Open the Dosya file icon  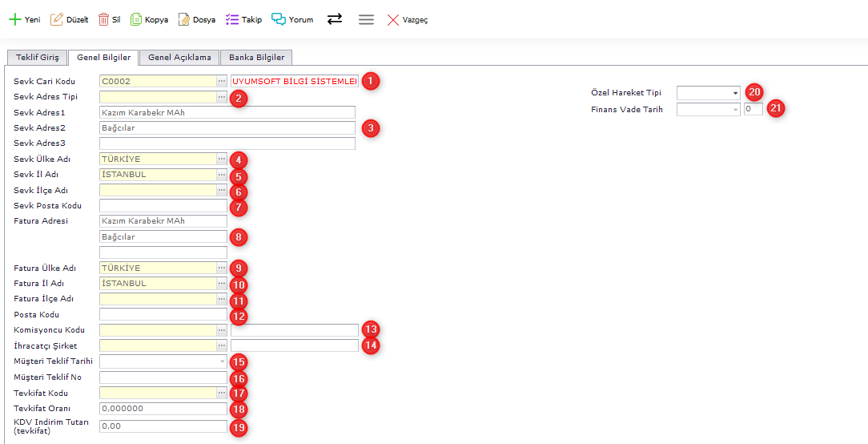[184, 19]
